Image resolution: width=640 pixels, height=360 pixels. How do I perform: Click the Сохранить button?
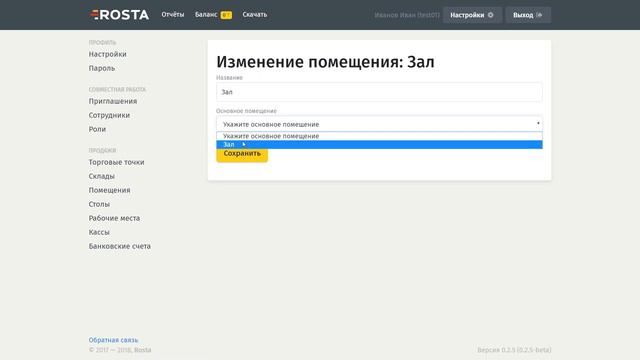tap(242, 154)
